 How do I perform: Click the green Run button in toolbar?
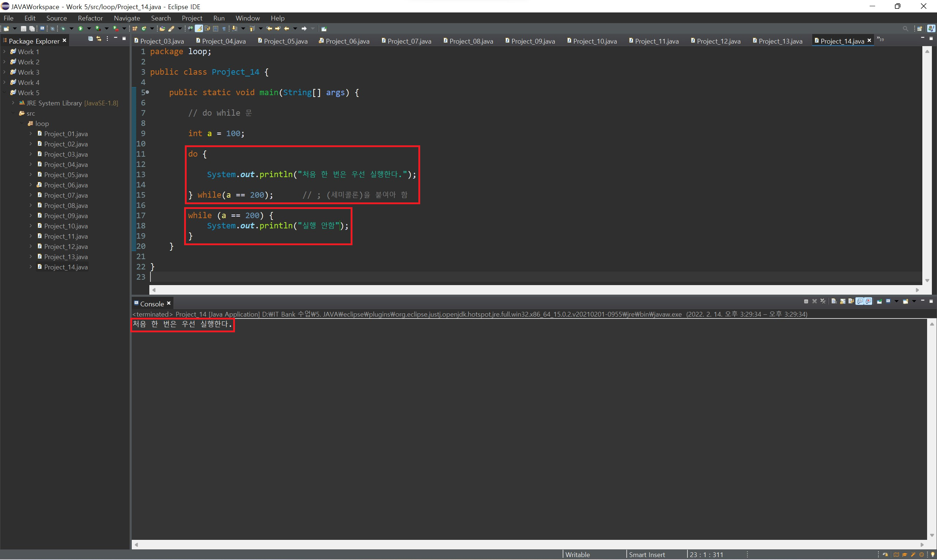coord(81,29)
